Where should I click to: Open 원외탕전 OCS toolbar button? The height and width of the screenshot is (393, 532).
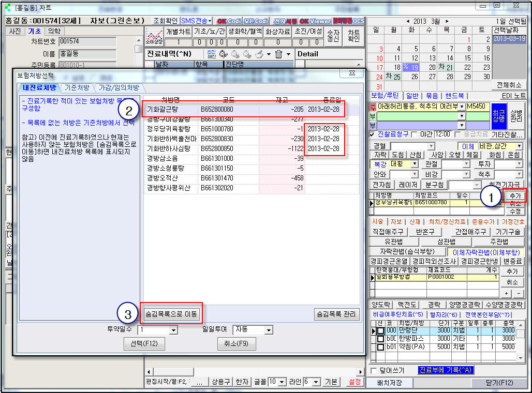(348, 21)
